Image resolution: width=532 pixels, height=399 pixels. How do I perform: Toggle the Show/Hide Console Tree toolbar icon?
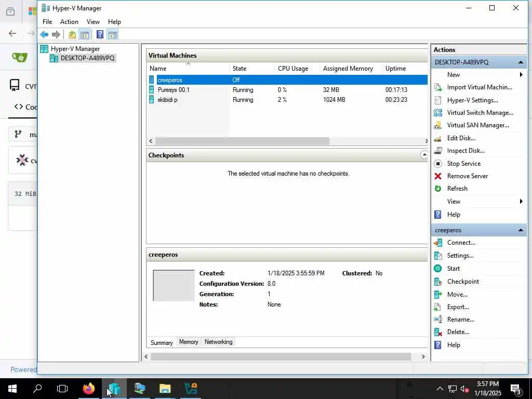pyautogui.click(x=84, y=34)
